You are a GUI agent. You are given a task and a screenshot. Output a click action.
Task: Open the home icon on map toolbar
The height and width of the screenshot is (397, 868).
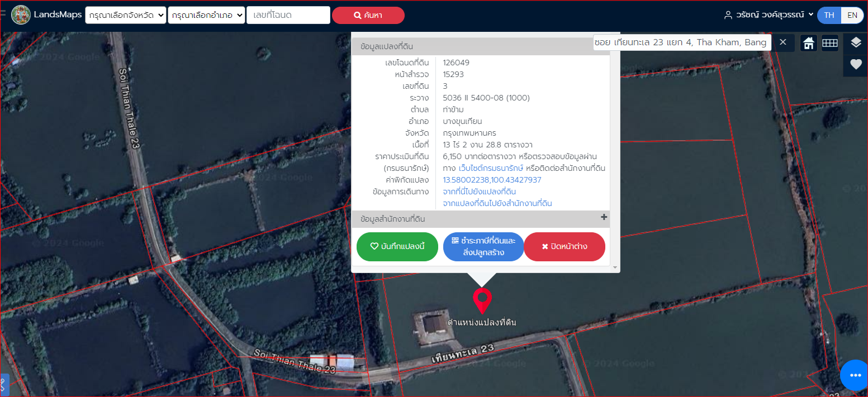pos(808,43)
